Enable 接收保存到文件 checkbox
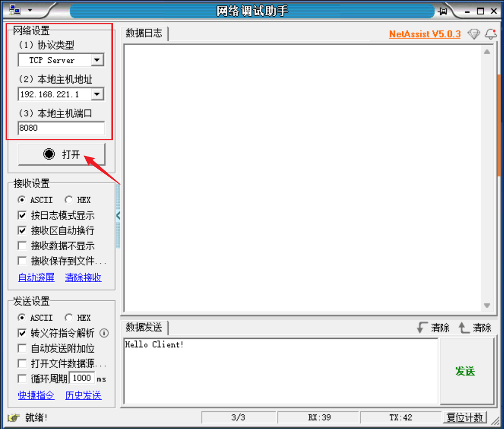The height and width of the screenshot is (429, 504). [x=22, y=261]
